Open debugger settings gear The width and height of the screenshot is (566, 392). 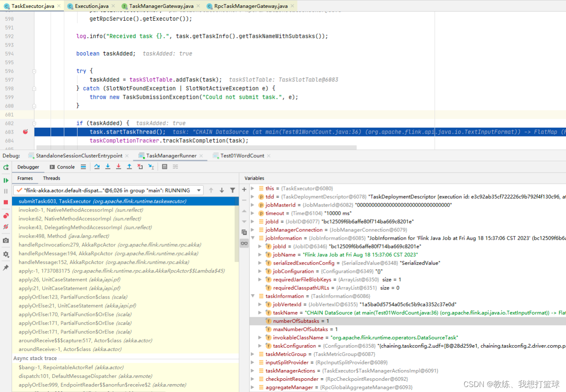click(x=6, y=254)
